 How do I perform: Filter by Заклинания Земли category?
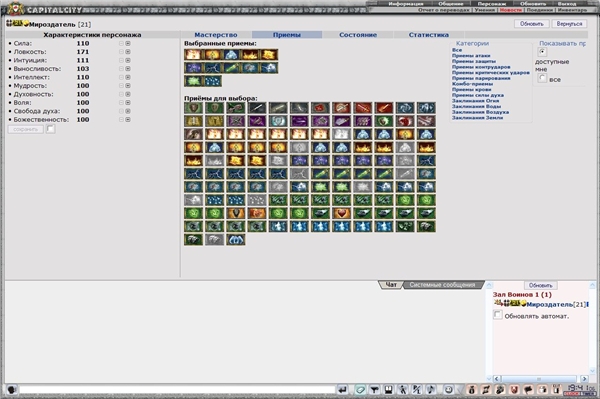point(477,118)
